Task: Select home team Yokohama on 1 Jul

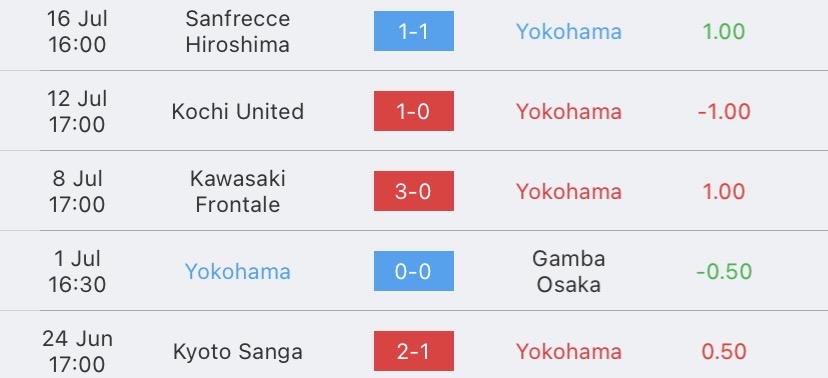Action: [238, 271]
